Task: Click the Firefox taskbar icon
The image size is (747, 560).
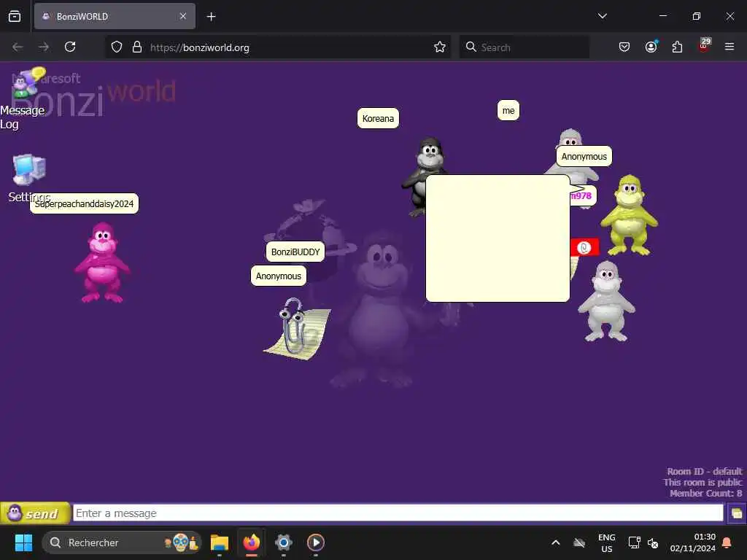Action: (x=252, y=542)
